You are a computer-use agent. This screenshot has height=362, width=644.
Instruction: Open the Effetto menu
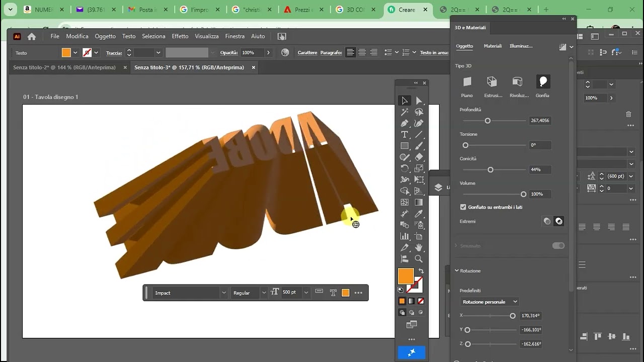180,36
